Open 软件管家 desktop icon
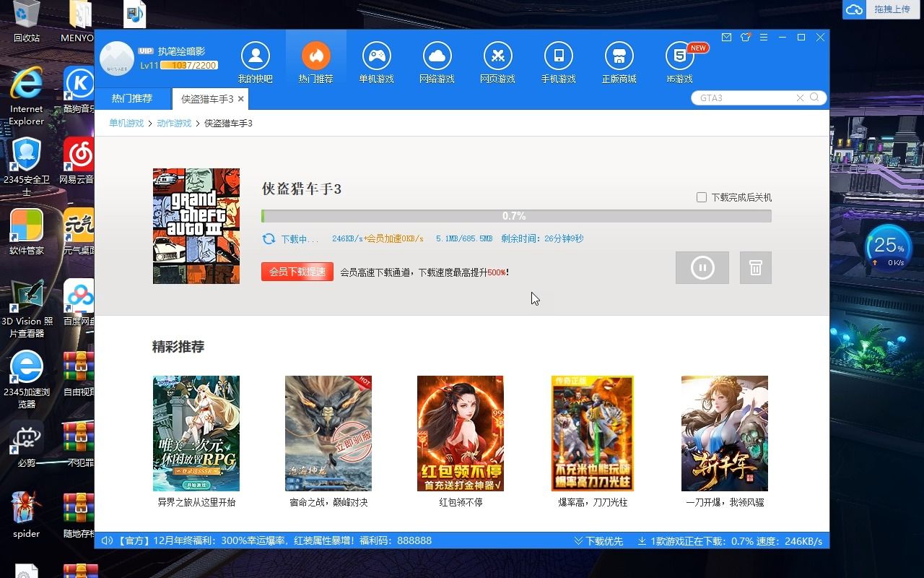This screenshot has height=578, width=924. [27, 233]
